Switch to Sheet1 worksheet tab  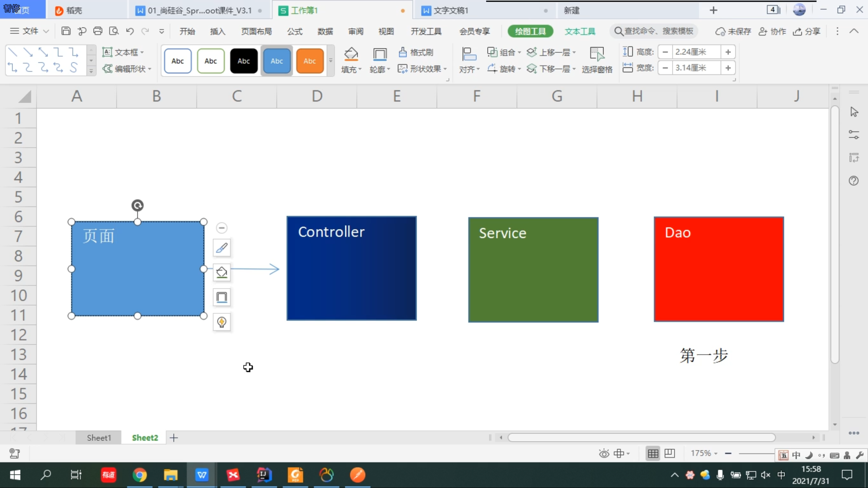(99, 438)
